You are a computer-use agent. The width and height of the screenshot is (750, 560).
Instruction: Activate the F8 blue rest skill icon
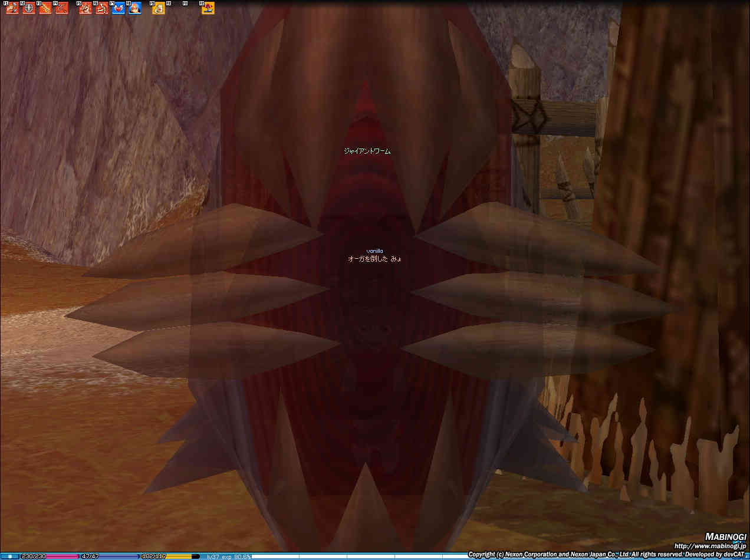tap(135, 8)
